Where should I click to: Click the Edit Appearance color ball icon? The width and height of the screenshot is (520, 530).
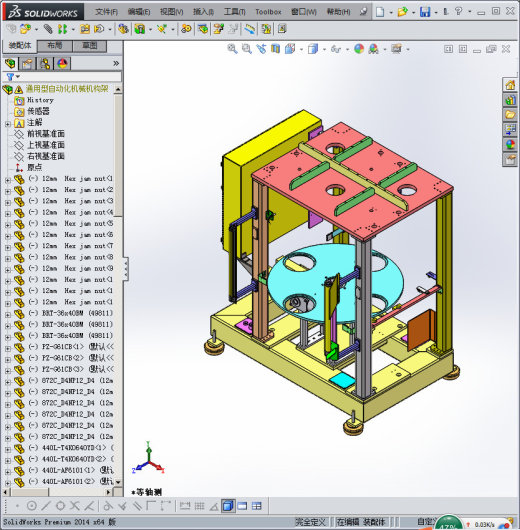359,49
